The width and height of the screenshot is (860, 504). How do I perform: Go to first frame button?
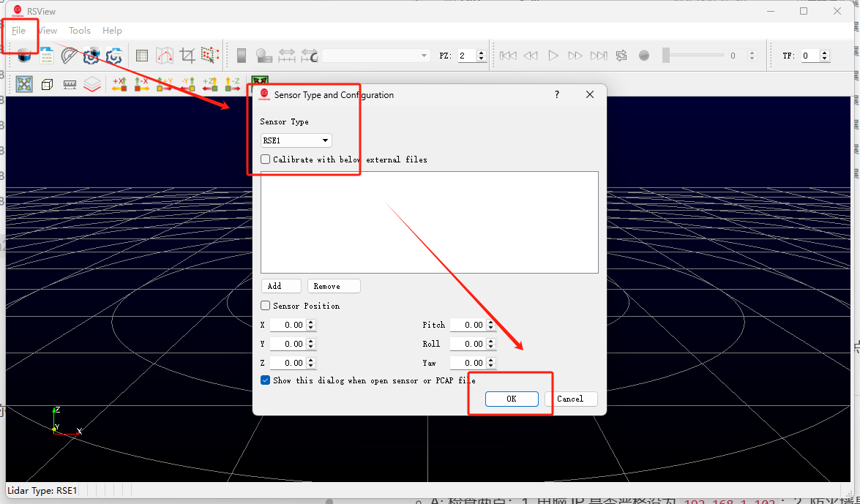(508, 56)
